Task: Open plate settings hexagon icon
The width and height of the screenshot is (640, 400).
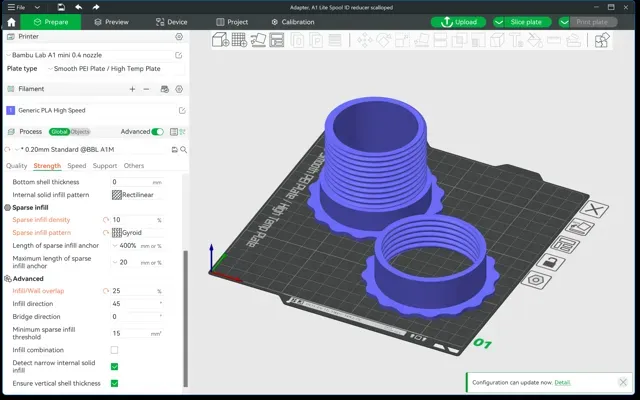Action: tap(536, 280)
